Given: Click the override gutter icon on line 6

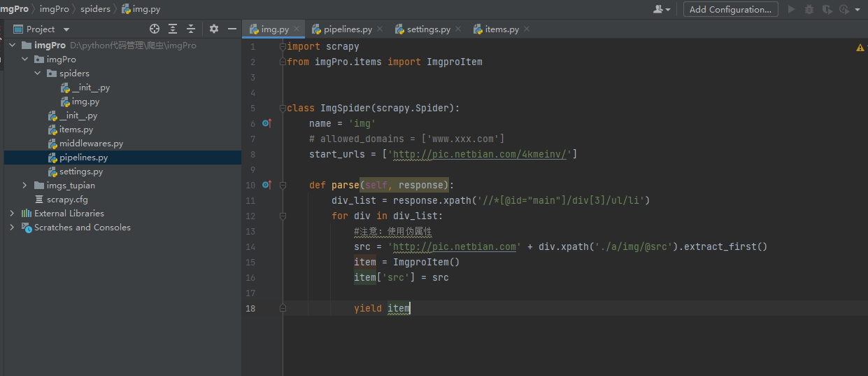Looking at the screenshot, I should pyautogui.click(x=266, y=123).
